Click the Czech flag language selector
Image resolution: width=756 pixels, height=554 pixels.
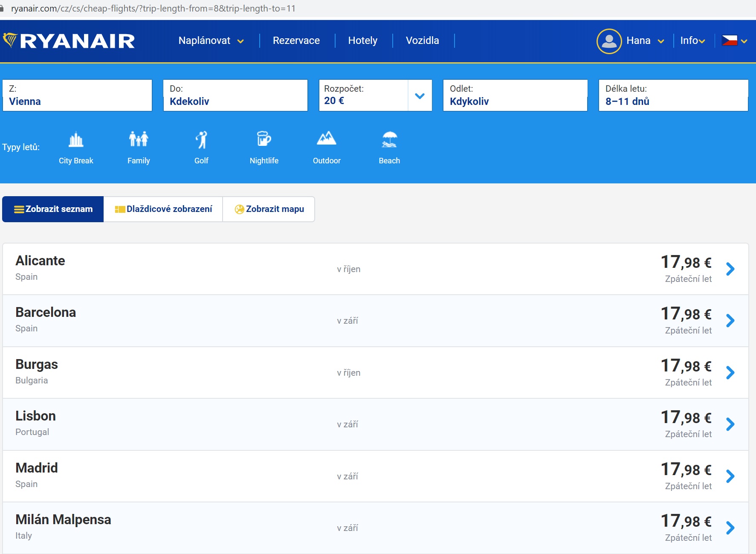[730, 41]
